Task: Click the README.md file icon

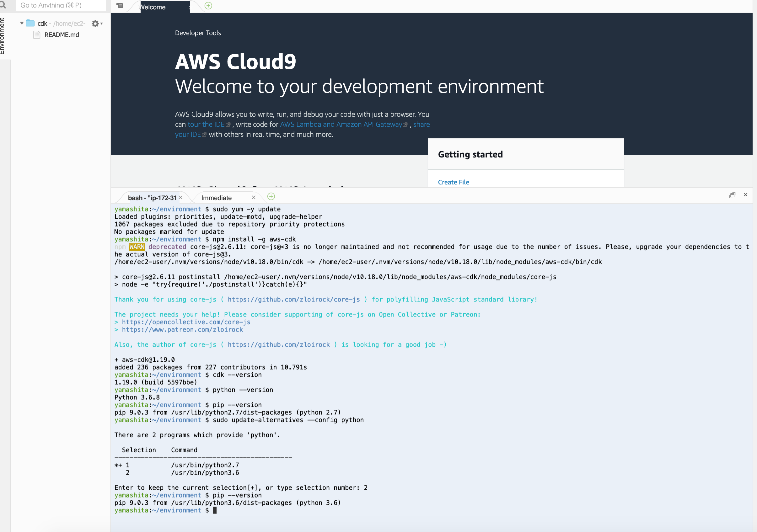Action: pyautogui.click(x=37, y=35)
